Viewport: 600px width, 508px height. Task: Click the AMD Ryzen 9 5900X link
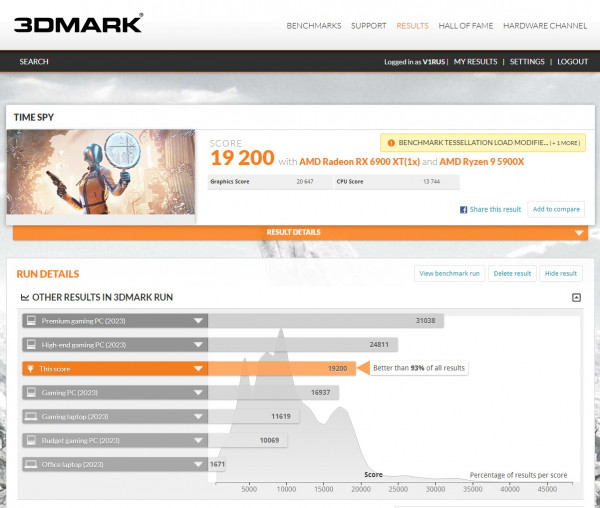(481, 162)
